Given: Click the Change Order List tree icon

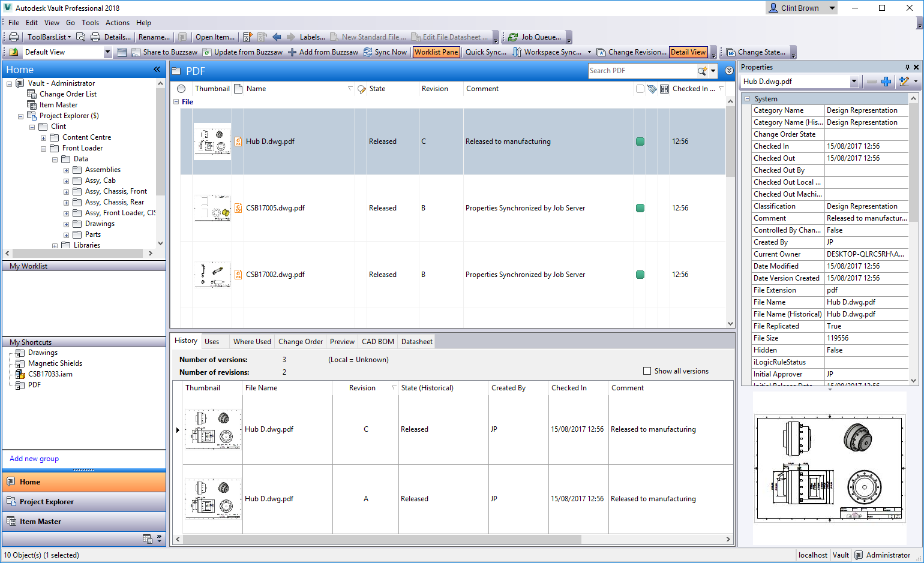Looking at the screenshot, I should pos(32,94).
